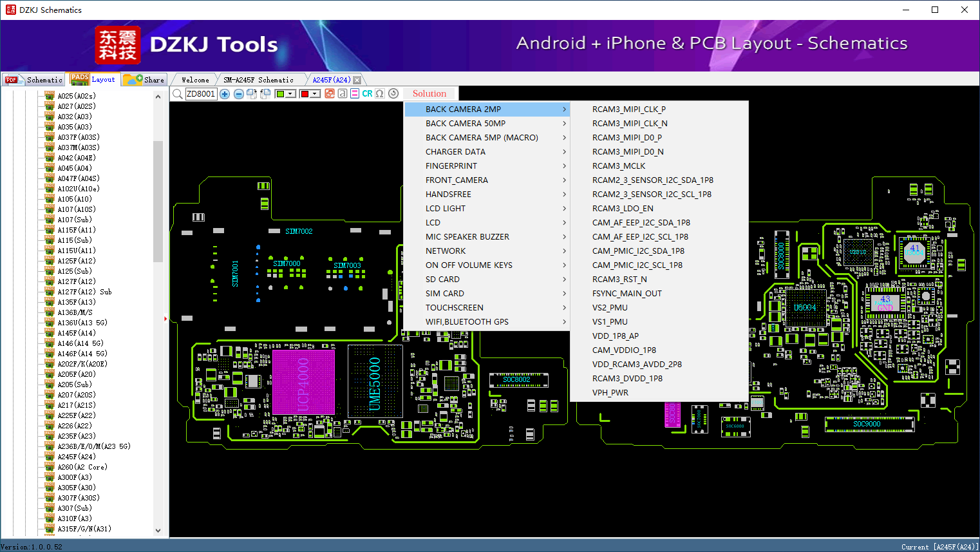Viewport: 980px width, 552px height.
Task: Click the PADS icon beside A025(A02s)
Action: (50, 96)
